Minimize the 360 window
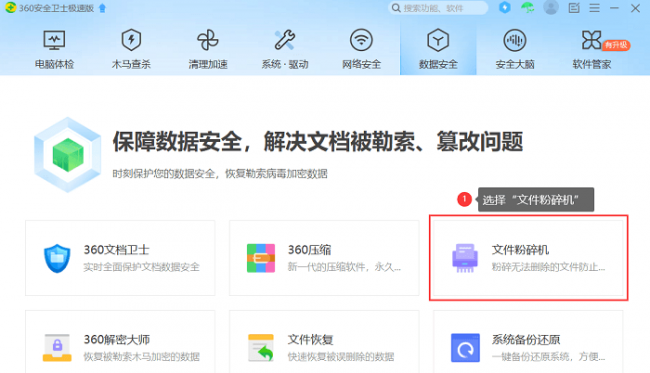Screen dimensions: 650x373 pyautogui.click(x=614, y=8)
